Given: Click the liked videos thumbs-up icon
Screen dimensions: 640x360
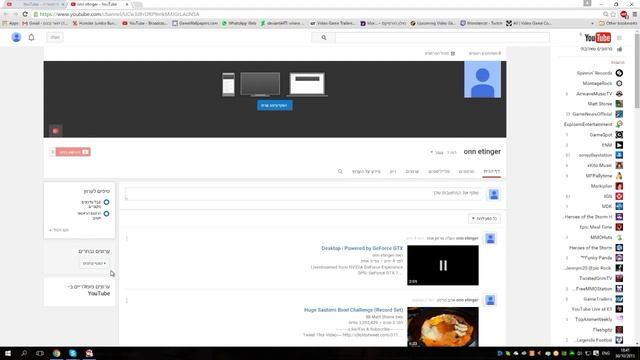Looking at the screenshot, I should point(620,49).
